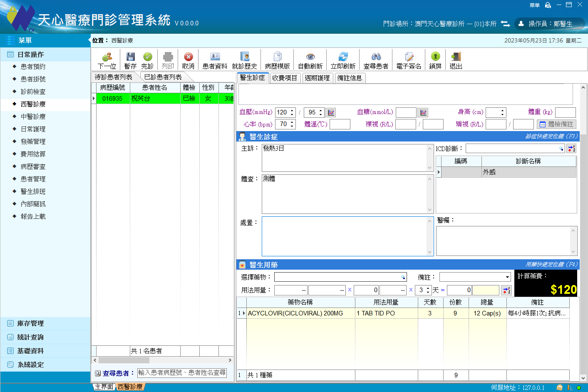Adjust 心率 stepper value 70
This screenshot has height=392, width=588.
(292, 124)
